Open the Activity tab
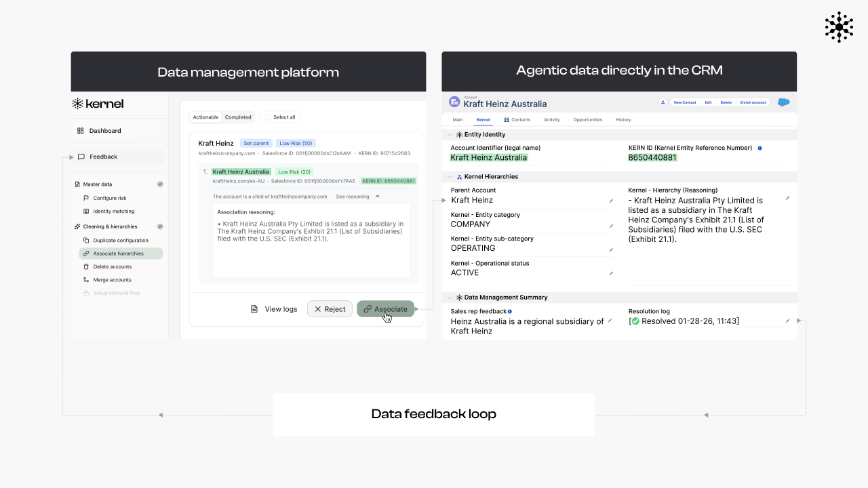This screenshot has width=868, height=488. coord(552,120)
